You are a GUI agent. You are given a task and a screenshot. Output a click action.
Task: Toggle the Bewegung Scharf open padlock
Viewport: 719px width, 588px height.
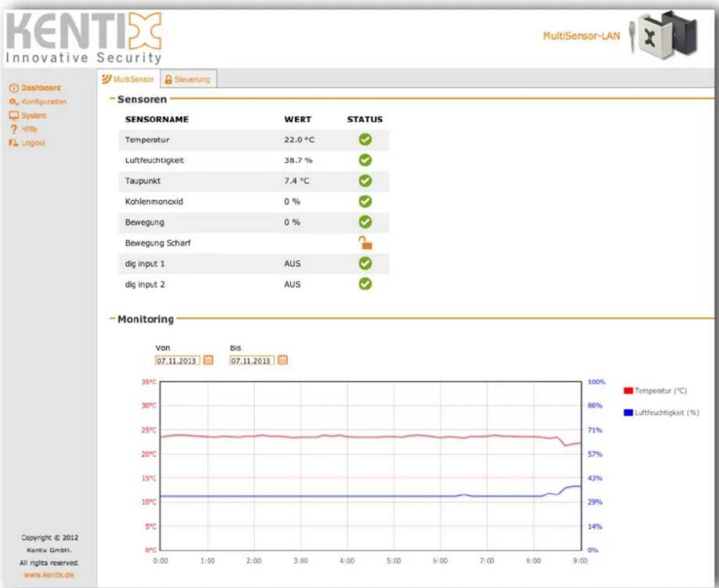tap(367, 243)
